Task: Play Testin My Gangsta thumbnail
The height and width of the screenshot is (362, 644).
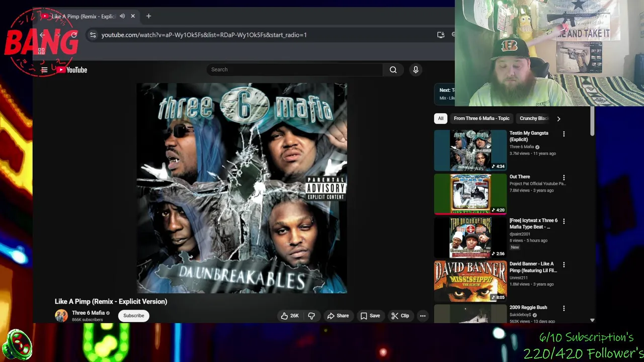Action: pos(470,150)
